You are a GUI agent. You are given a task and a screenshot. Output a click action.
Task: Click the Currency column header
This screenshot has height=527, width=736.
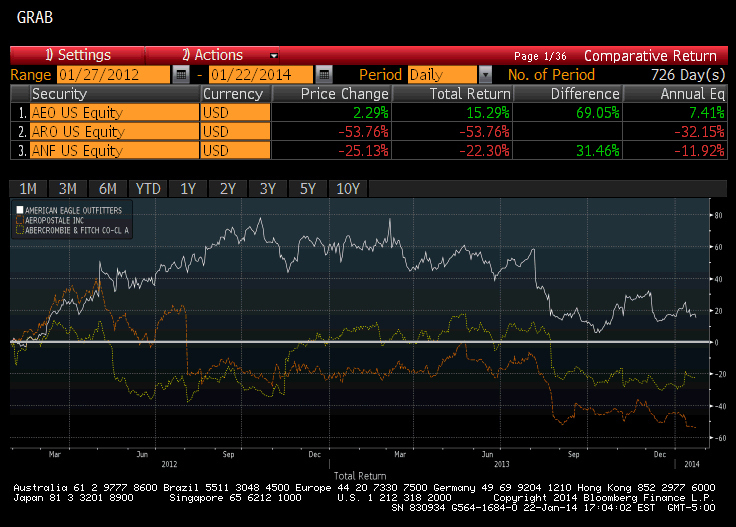(236, 94)
